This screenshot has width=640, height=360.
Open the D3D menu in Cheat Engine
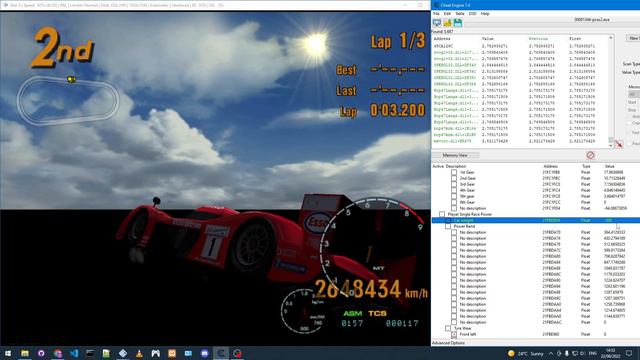[x=473, y=13]
